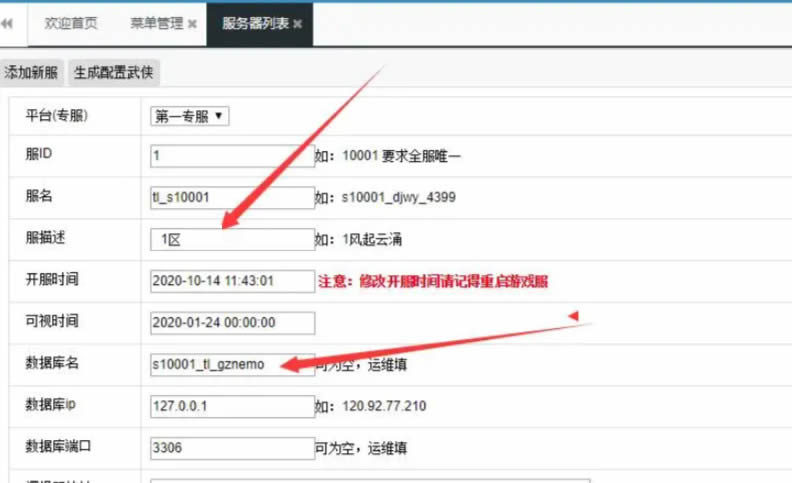792x483 pixels.
Task: Click the 可视时间 label
Action: point(52,321)
